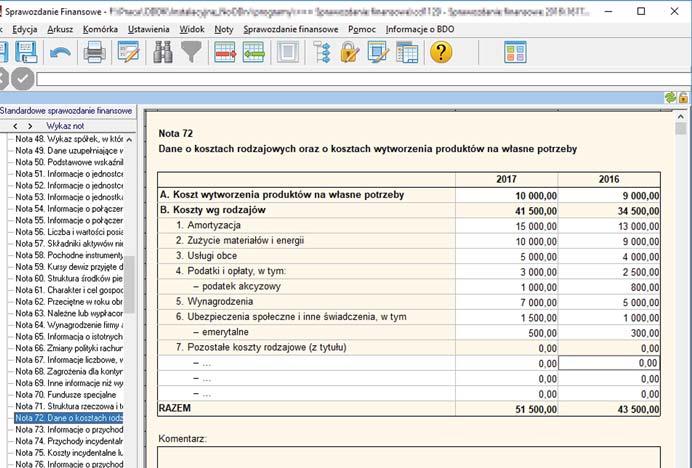Click Amortyzacja 2017 value 15 000,00
The height and width of the screenshot is (468, 692).
point(507,226)
